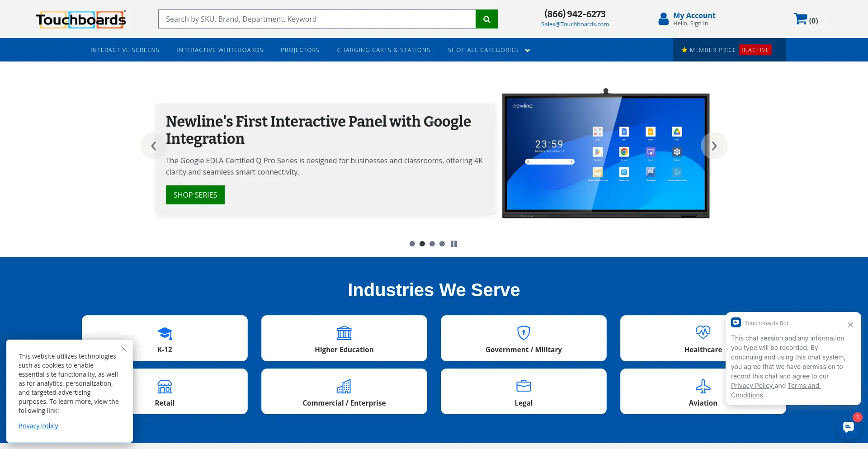868x449 pixels.
Task: Go to the previous carousel slide arrow
Action: [154, 146]
